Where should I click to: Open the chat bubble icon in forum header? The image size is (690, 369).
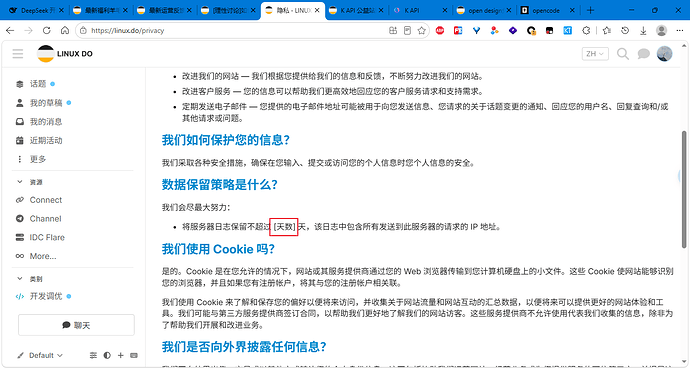pos(643,54)
